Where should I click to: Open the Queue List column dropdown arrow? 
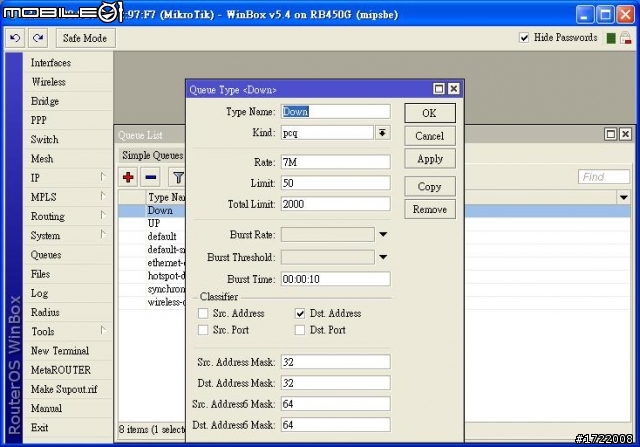pos(623,198)
